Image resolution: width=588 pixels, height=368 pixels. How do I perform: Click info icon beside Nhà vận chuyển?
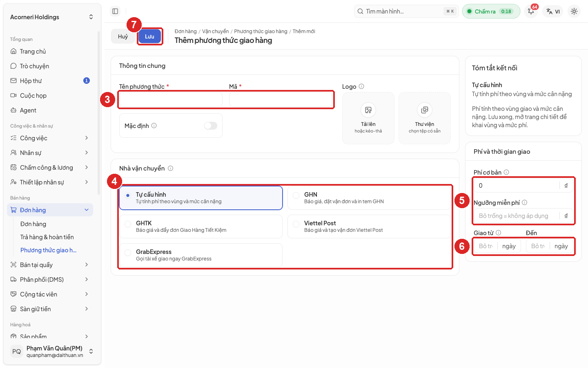click(171, 168)
